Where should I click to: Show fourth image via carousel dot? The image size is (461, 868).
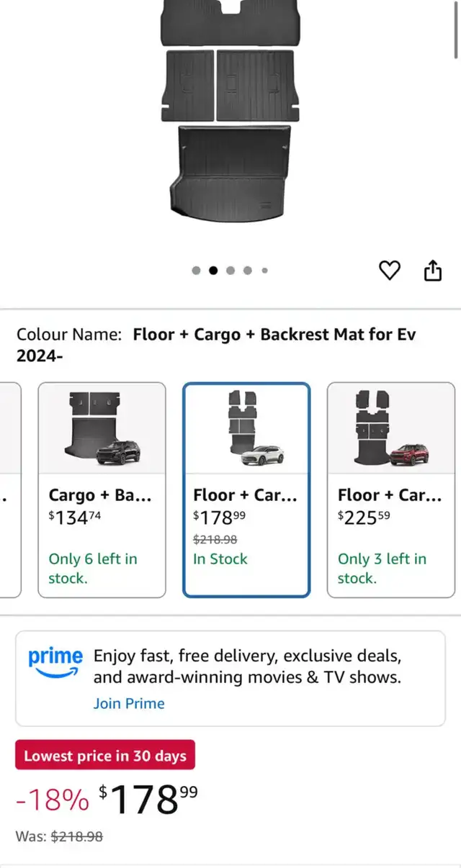248,271
